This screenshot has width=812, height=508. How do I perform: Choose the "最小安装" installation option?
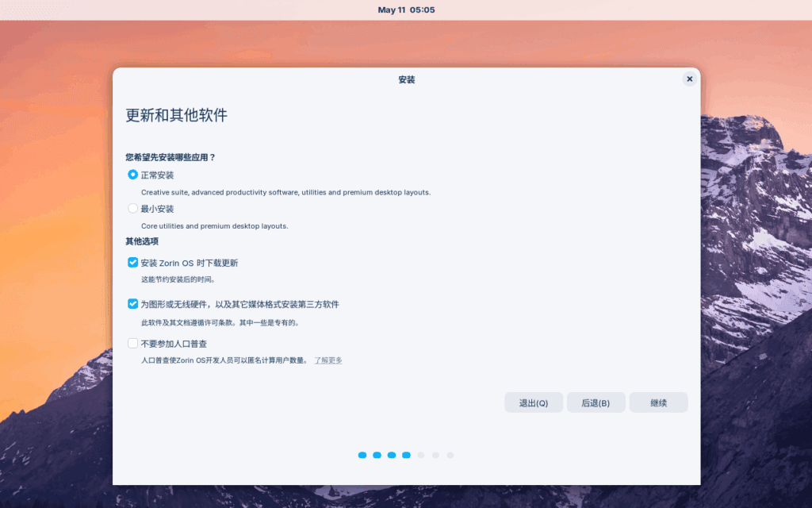(x=132, y=209)
